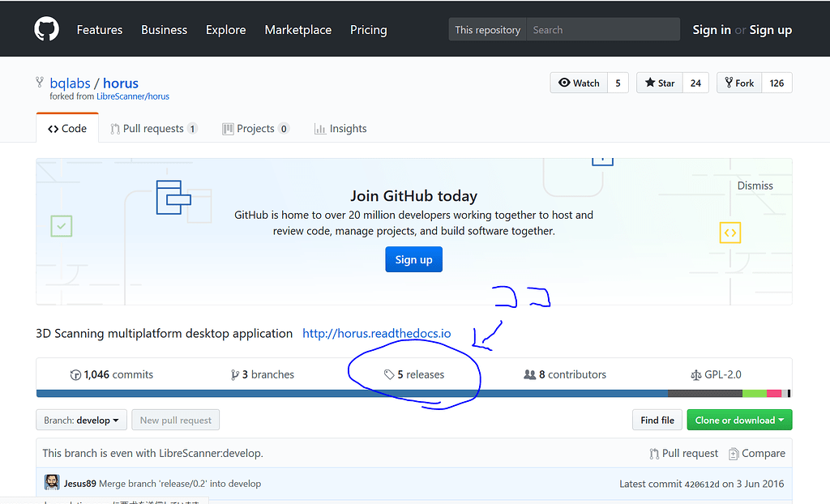Open the bqlabs owner profile link
This screenshot has width=830, height=504.
(70, 83)
